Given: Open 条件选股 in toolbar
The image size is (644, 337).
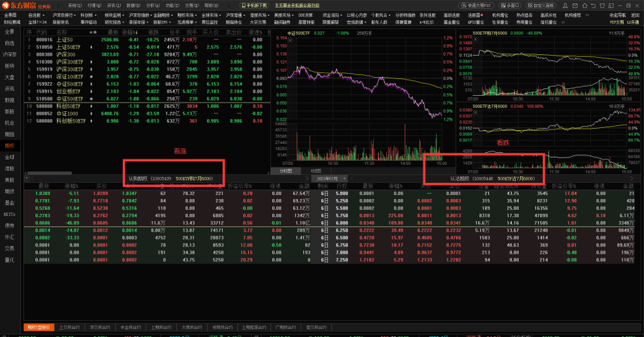Looking at the screenshot, I should [427, 15].
